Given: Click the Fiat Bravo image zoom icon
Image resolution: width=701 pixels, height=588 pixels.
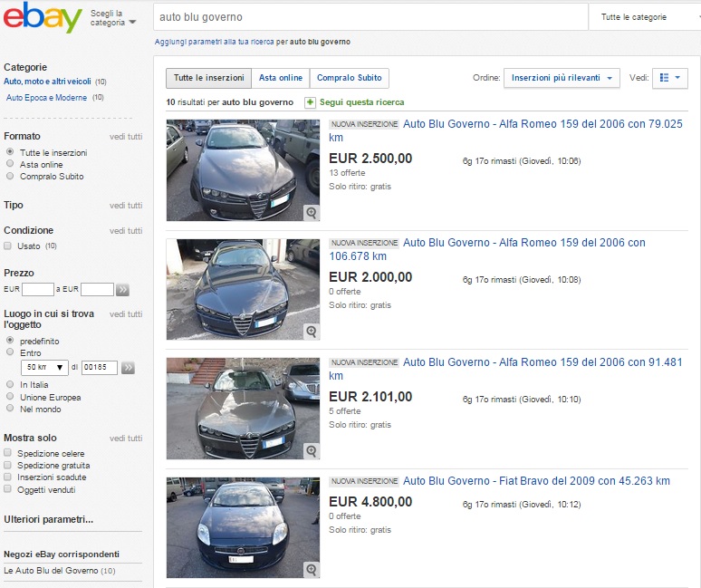Looking at the screenshot, I should [x=311, y=569].
